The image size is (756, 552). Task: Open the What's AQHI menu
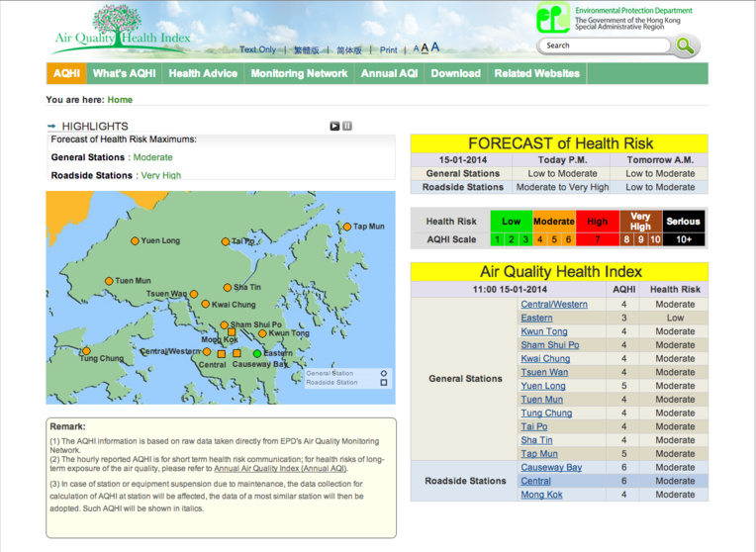(124, 73)
